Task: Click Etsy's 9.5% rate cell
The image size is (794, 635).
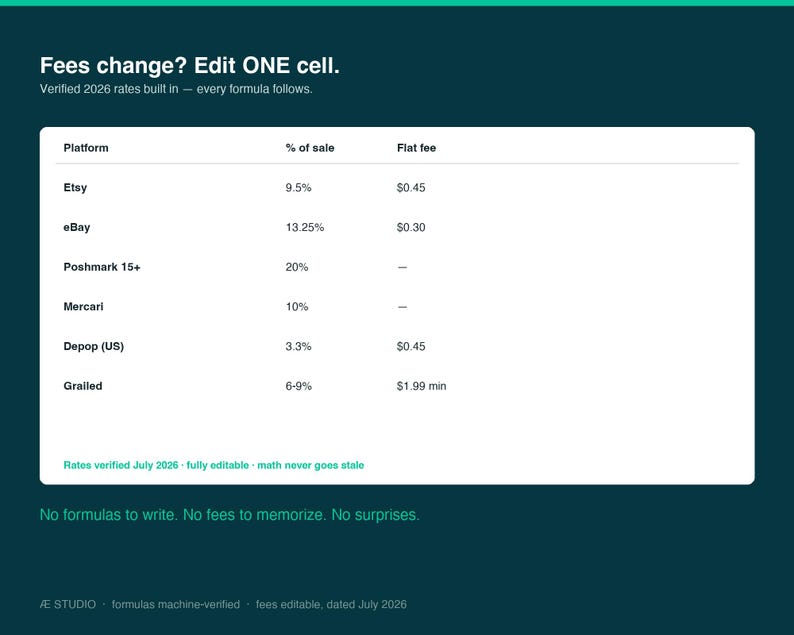Action: click(298, 187)
